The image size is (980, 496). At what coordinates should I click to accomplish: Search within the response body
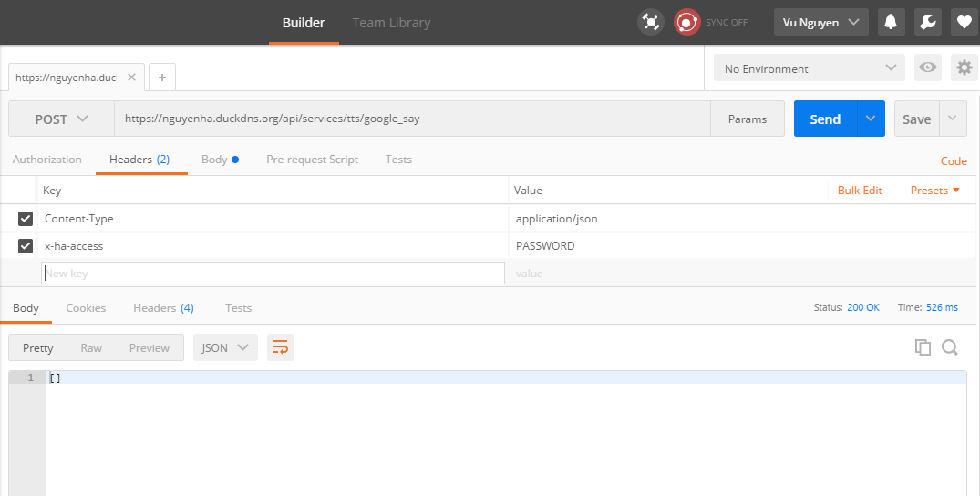pos(950,347)
